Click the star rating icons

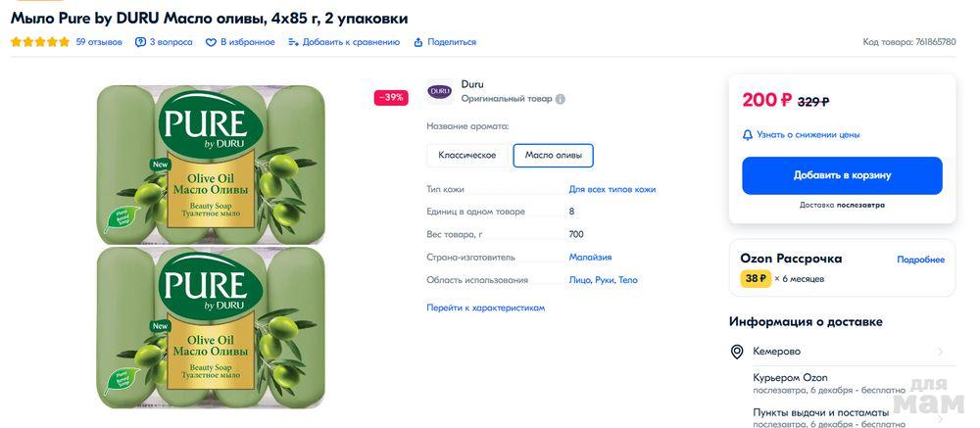tap(40, 42)
